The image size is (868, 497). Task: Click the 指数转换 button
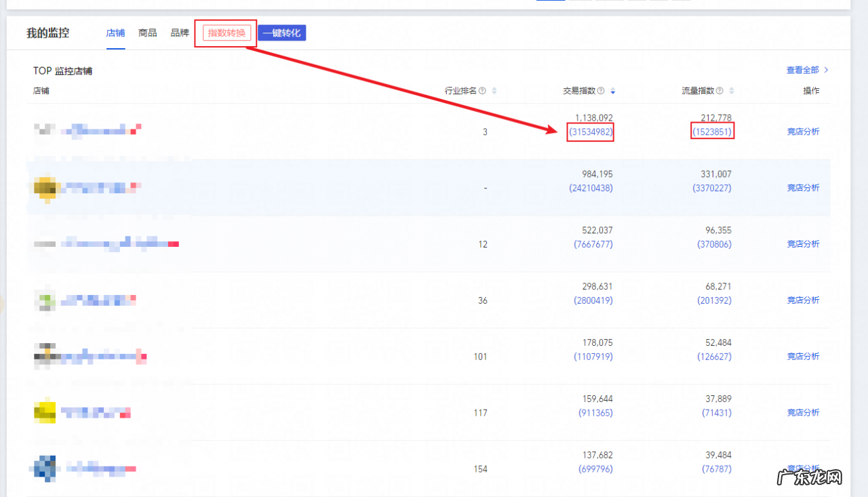(226, 33)
